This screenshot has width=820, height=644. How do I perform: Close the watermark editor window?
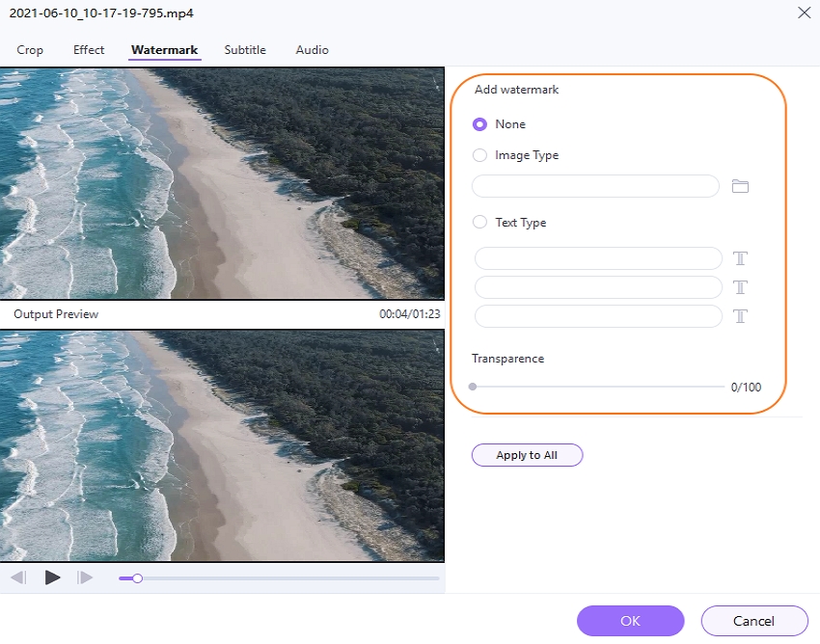pyautogui.click(x=804, y=13)
